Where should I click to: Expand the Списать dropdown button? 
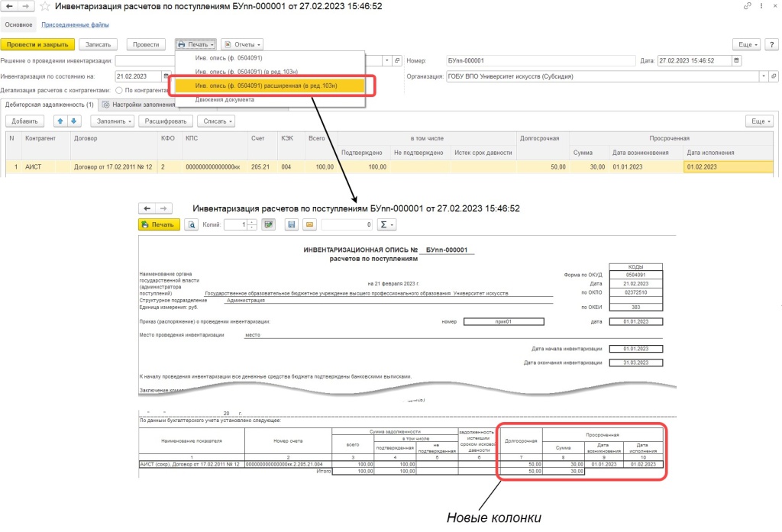pos(215,121)
